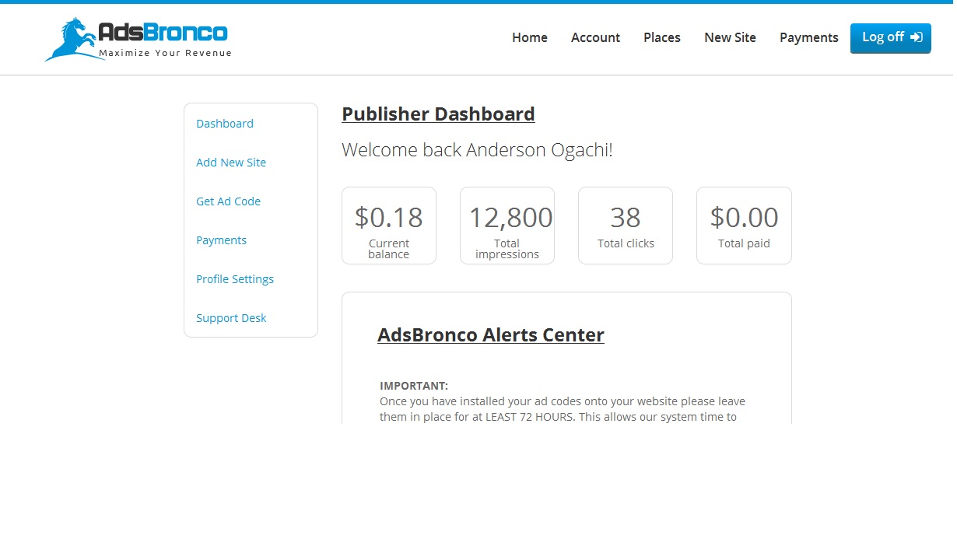
Task: Go to Account in top navigation
Action: tap(595, 37)
